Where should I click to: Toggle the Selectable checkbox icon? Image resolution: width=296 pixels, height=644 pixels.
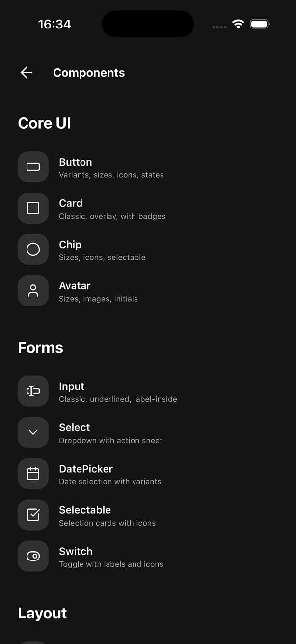(33, 515)
